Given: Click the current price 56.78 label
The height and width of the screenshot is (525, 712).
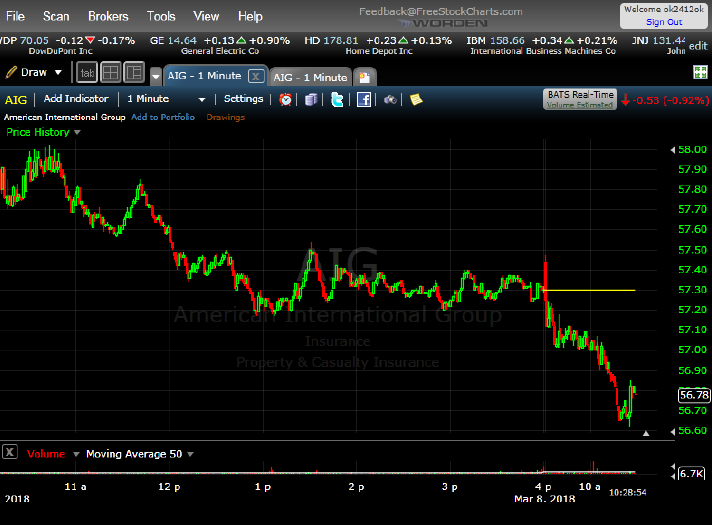Looking at the screenshot, I should point(694,395).
